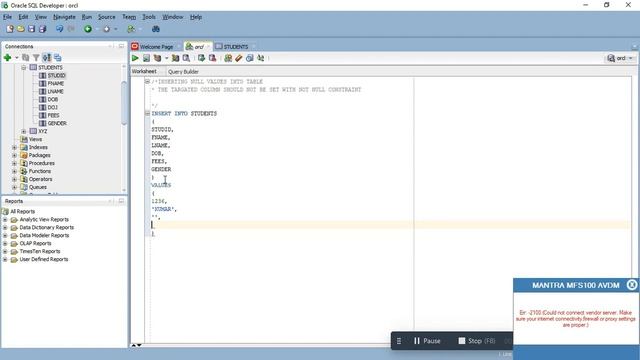Screen dimensions: 640x360
Task: Close the MANTRA MFS100 AVDM popup
Action: (x=631, y=285)
